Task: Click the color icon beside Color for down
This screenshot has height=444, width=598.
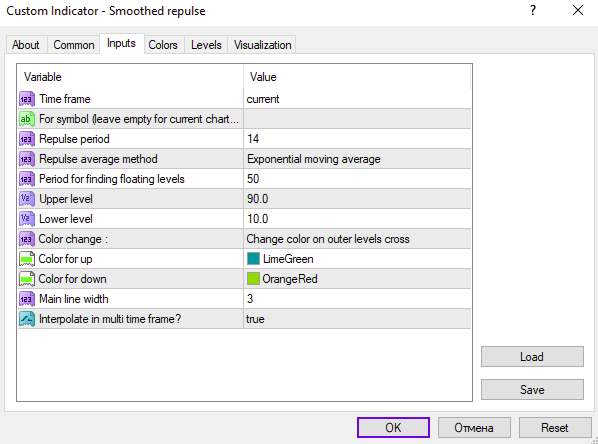Action: [x=27, y=279]
